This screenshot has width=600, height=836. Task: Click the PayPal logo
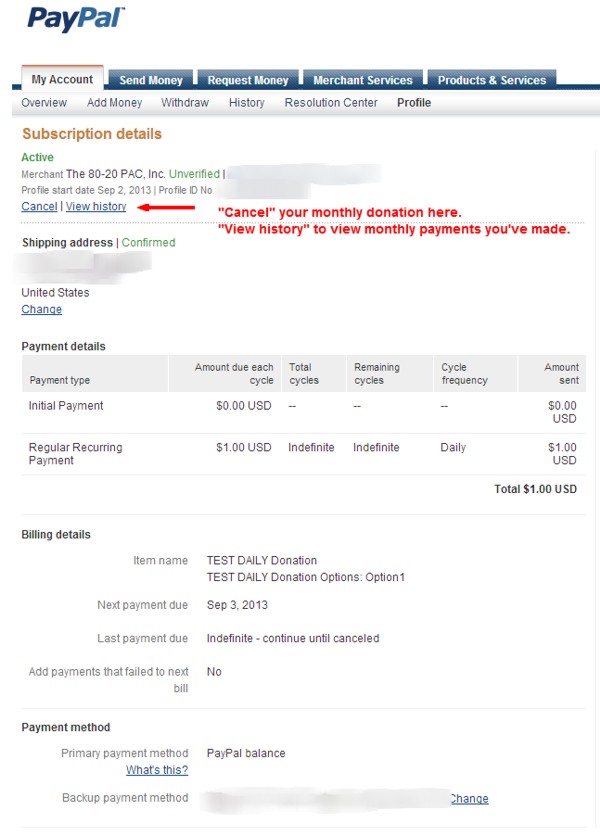click(x=76, y=19)
